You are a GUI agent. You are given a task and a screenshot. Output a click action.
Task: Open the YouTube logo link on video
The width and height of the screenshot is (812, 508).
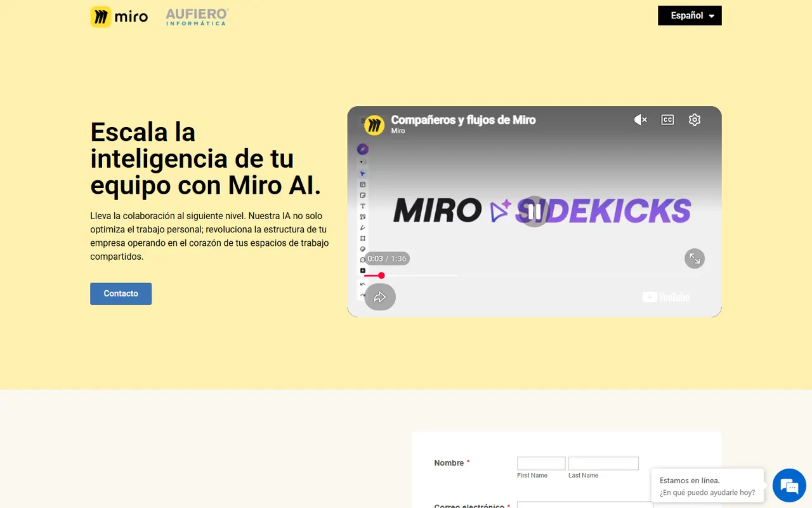(665, 297)
